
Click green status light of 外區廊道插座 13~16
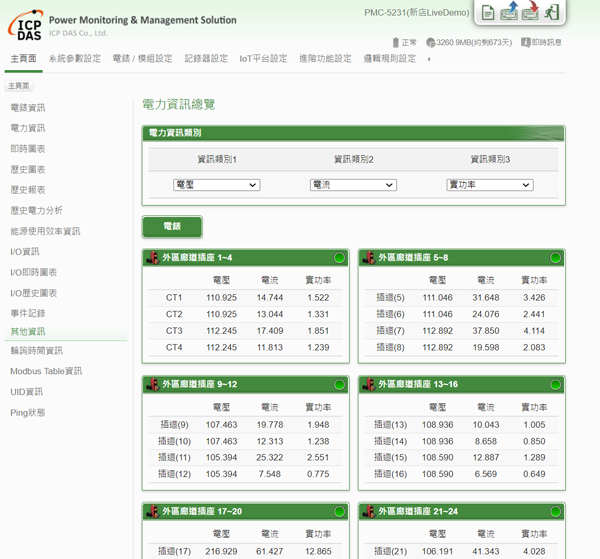tap(555, 385)
